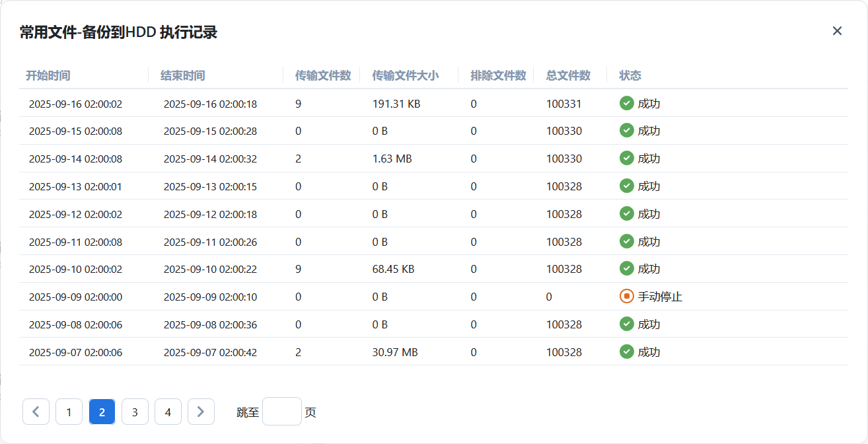Click success icon in 2025-09-08 row
This screenshot has height=444, width=868.
coord(626,324)
